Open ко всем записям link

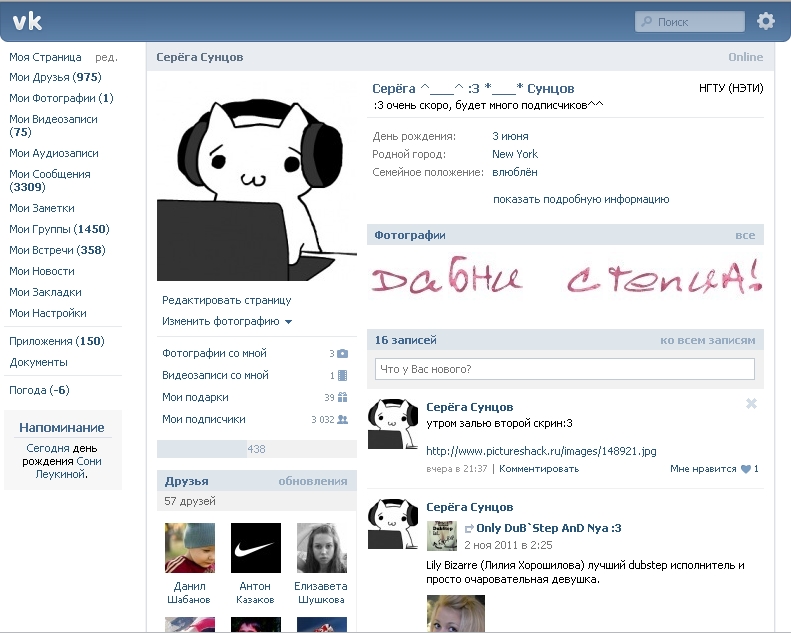tap(707, 340)
